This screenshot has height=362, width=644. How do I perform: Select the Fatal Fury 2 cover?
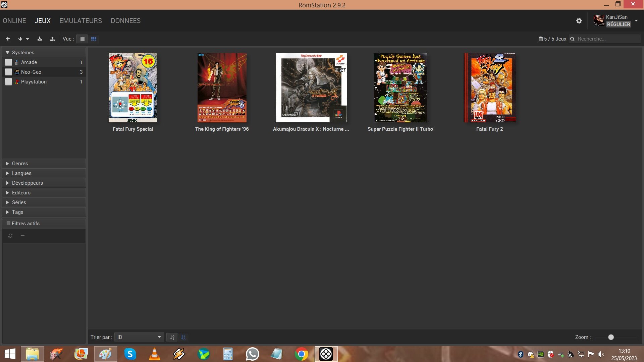tap(490, 87)
